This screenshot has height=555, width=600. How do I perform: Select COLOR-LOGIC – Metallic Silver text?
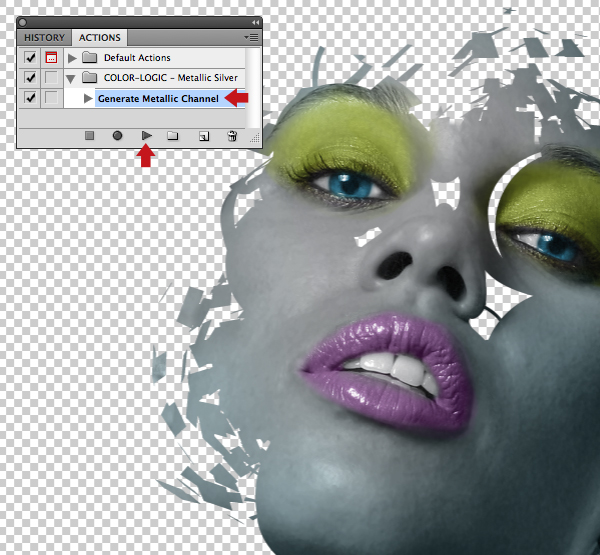pos(171,78)
